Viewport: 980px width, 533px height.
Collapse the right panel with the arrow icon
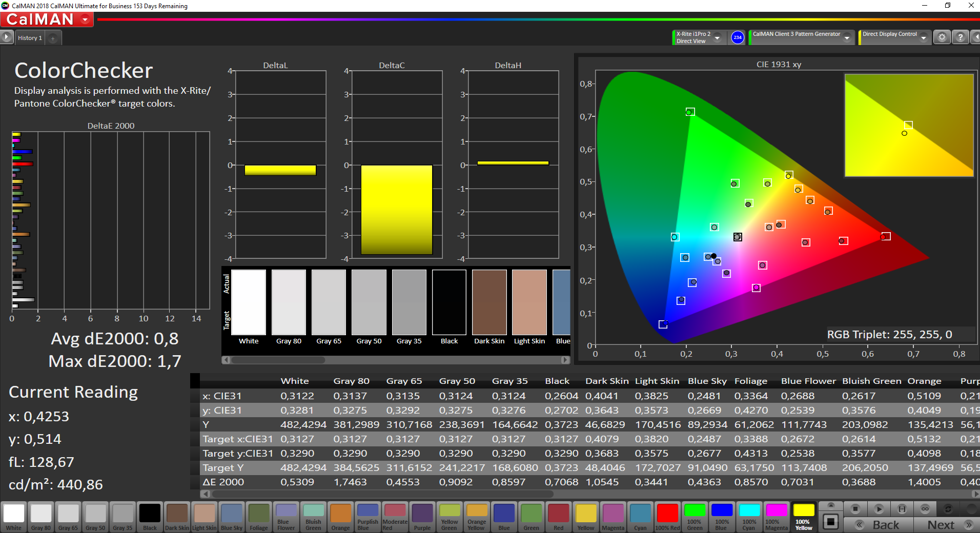click(975, 37)
